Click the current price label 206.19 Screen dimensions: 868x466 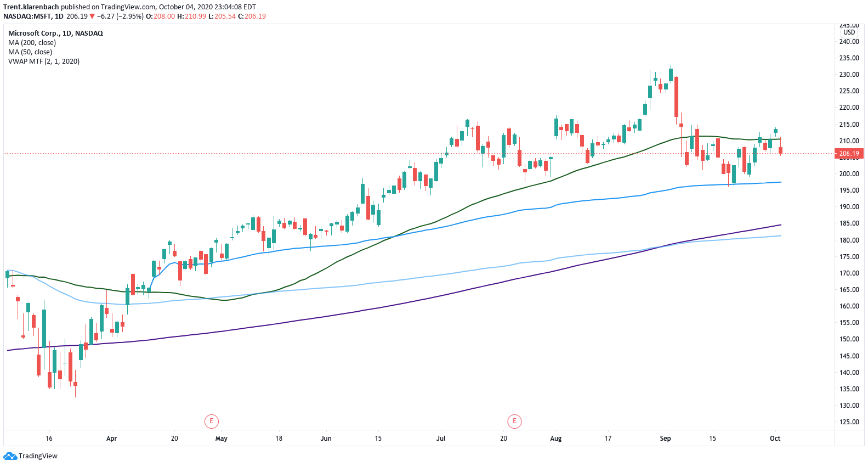pos(849,154)
